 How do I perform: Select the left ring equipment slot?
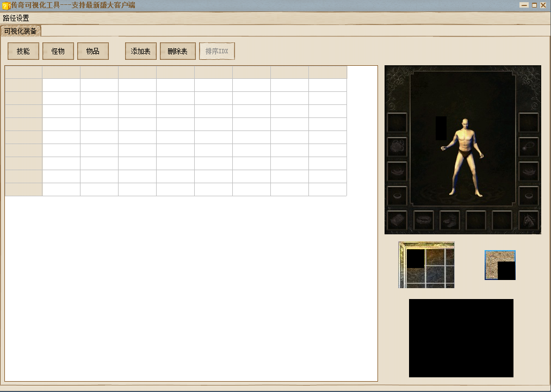[x=397, y=196]
